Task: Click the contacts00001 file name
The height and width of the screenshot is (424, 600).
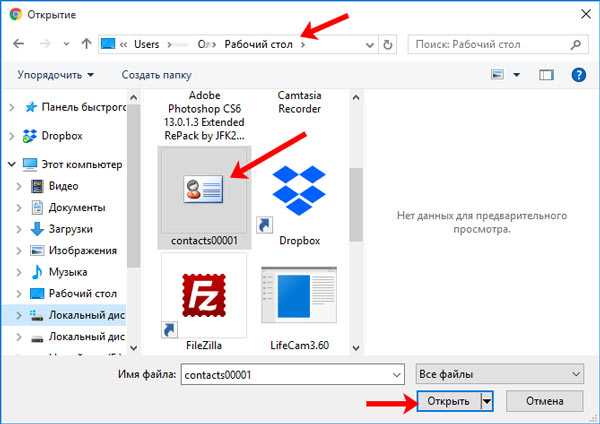Action: [204, 241]
